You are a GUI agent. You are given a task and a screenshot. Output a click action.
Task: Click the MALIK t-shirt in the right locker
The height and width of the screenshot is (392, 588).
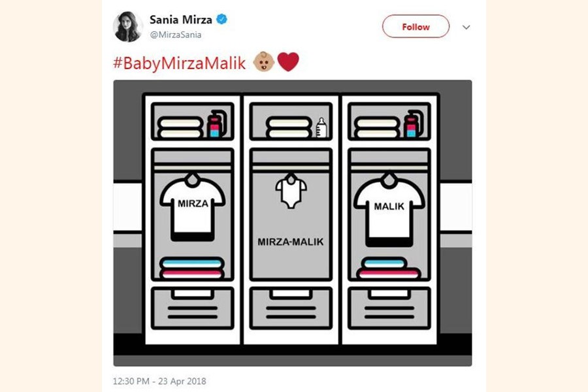pyautogui.click(x=389, y=208)
